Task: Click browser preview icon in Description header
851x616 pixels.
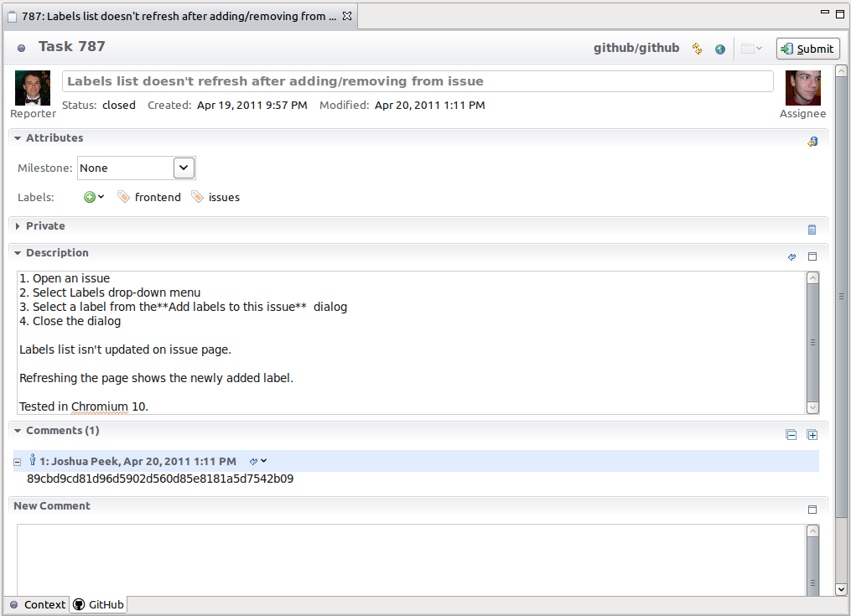Action: (x=791, y=256)
